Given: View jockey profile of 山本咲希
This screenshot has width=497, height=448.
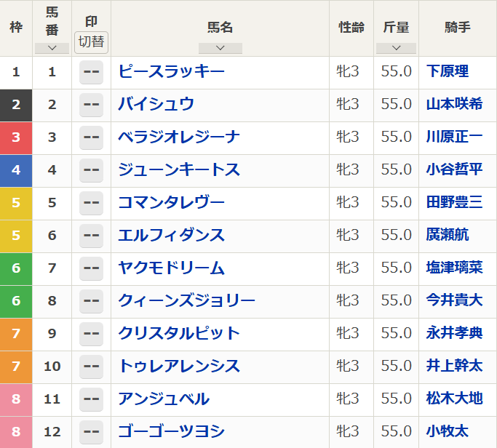Looking at the screenshot, I should (x=454, y=104).
